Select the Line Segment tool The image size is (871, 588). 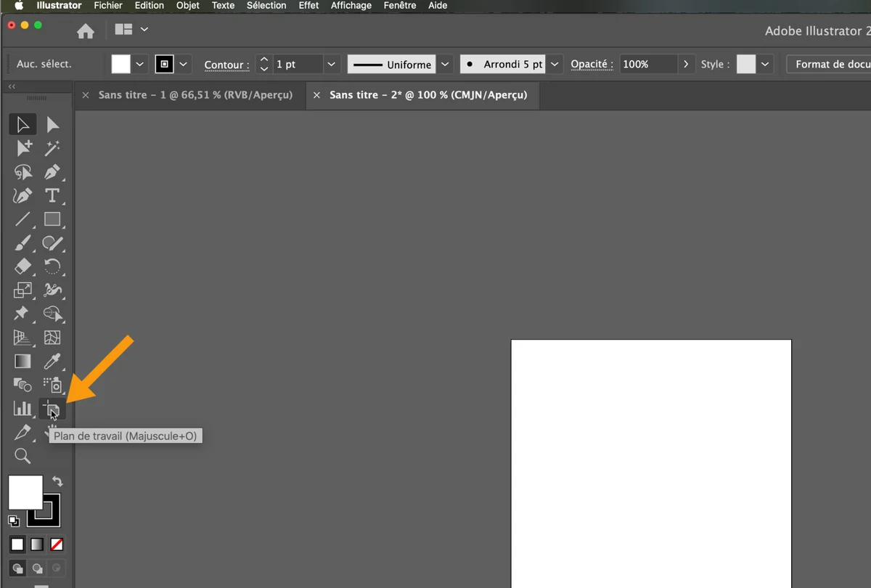23,219
